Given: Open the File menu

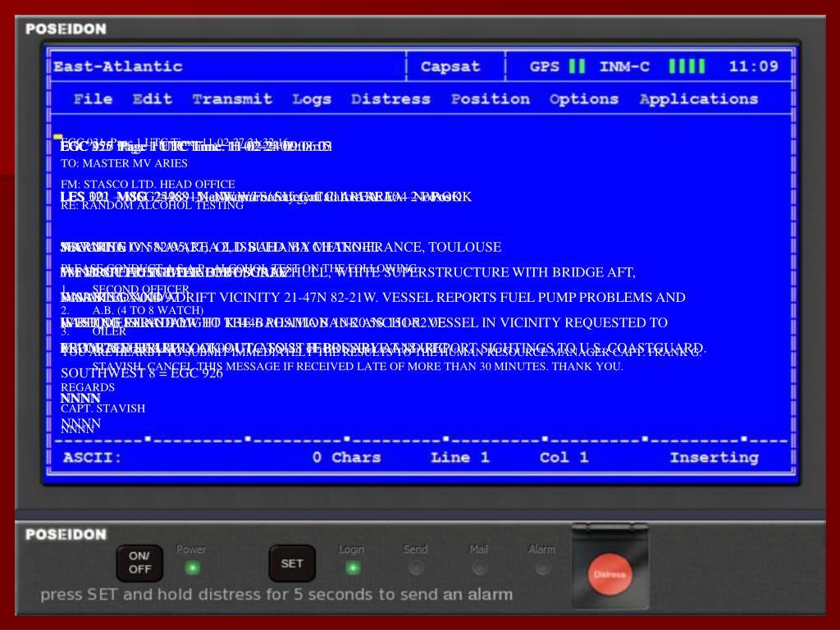Looking at the screenshot, I should [93, 99].
